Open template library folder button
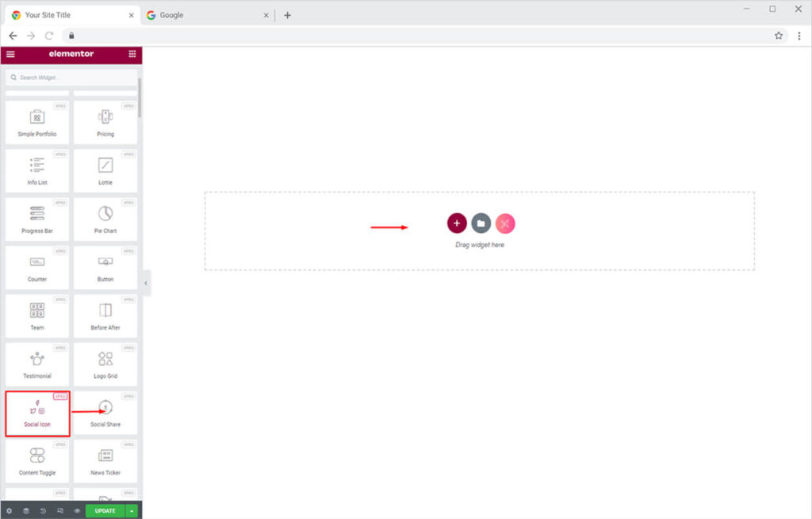The height and width of the screenshot is (519, 812). click(481, 223)
